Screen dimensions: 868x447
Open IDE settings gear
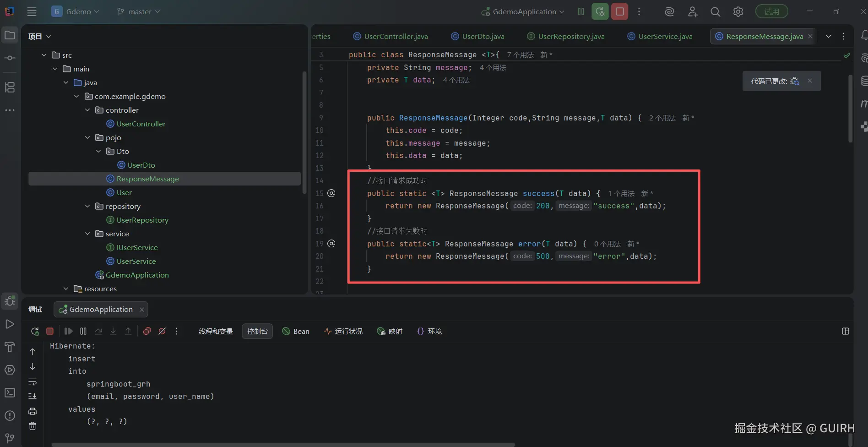tap(738, 11)
